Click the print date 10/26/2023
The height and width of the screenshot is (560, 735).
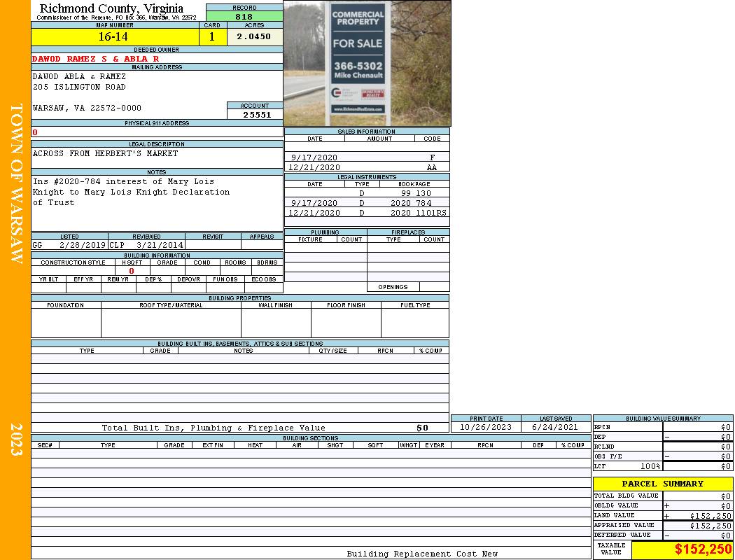pyautogui.click(x=486, y=427)
